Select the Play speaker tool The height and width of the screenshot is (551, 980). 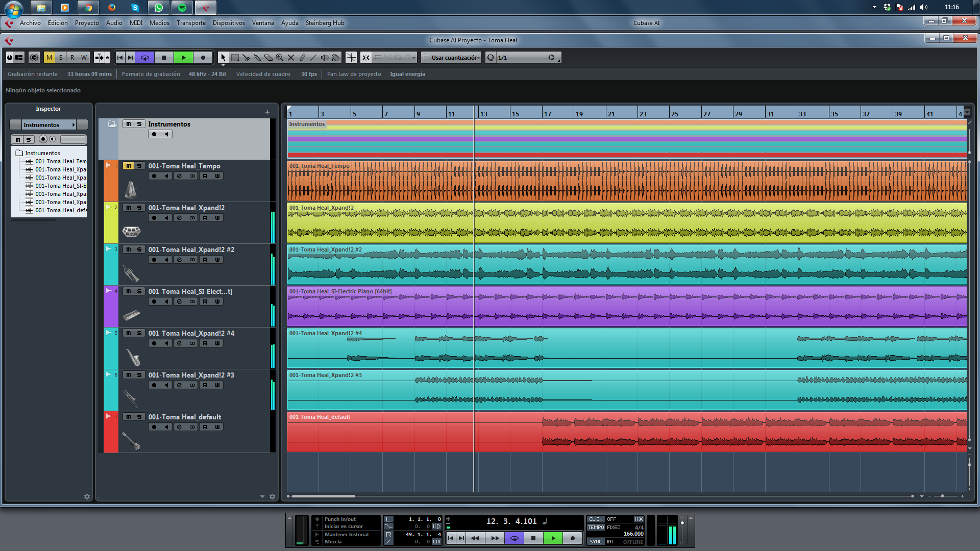click(325, 58)
